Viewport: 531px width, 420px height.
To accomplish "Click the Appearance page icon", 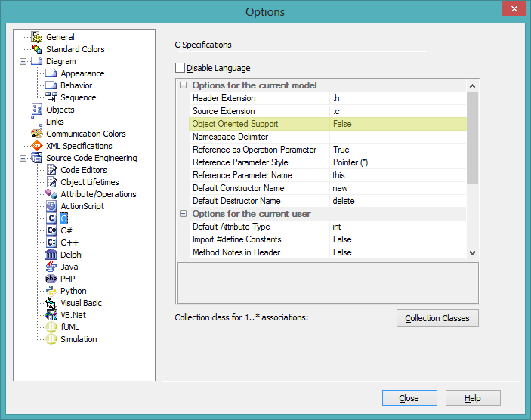I will pos(51,73).
